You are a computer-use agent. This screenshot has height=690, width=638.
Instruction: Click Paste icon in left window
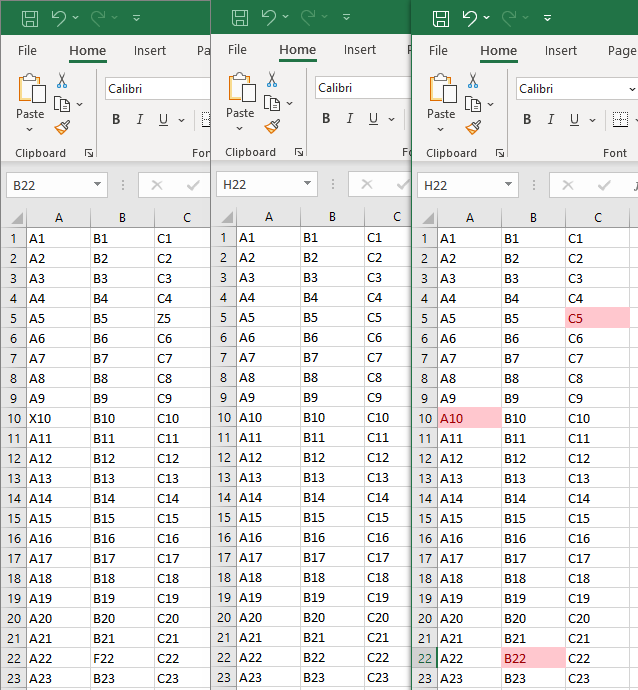[31, 89]
